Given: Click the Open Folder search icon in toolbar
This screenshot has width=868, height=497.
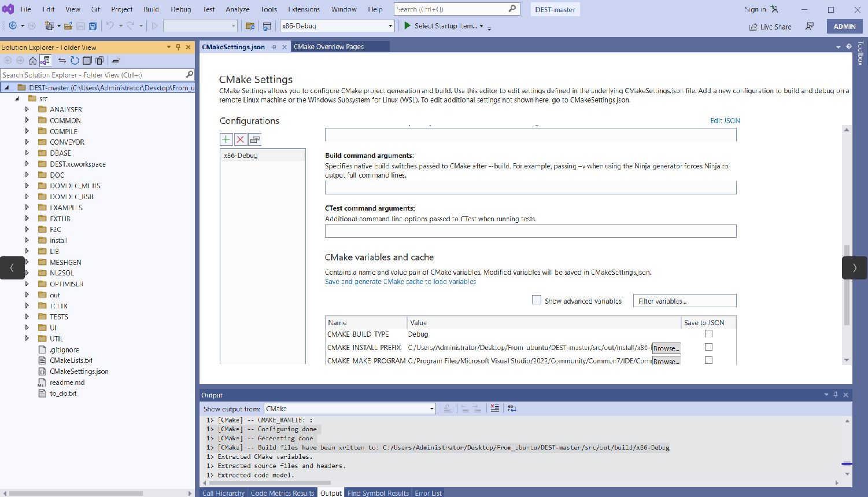Looking at the screenshot, I should point(250,26).
